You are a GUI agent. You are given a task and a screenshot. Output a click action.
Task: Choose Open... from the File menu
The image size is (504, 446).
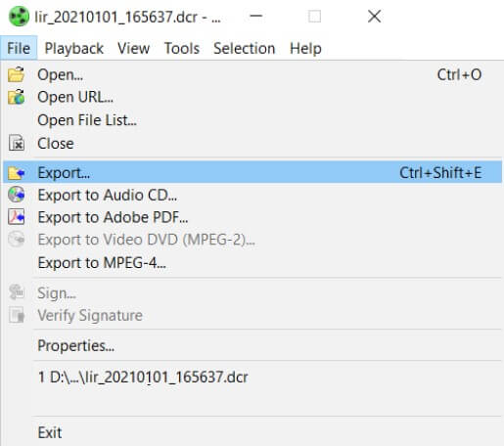pyautogui.click(x=252, y=74)
